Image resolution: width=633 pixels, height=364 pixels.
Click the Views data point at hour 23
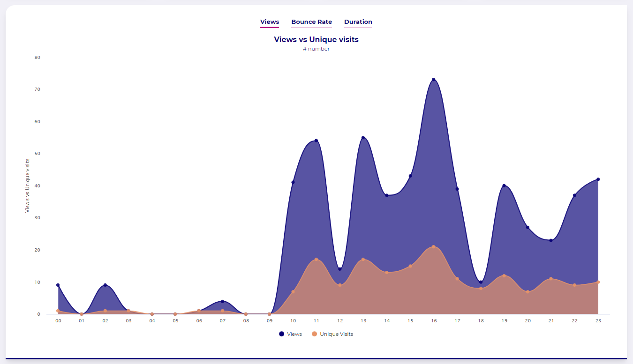tap(598, 179)
